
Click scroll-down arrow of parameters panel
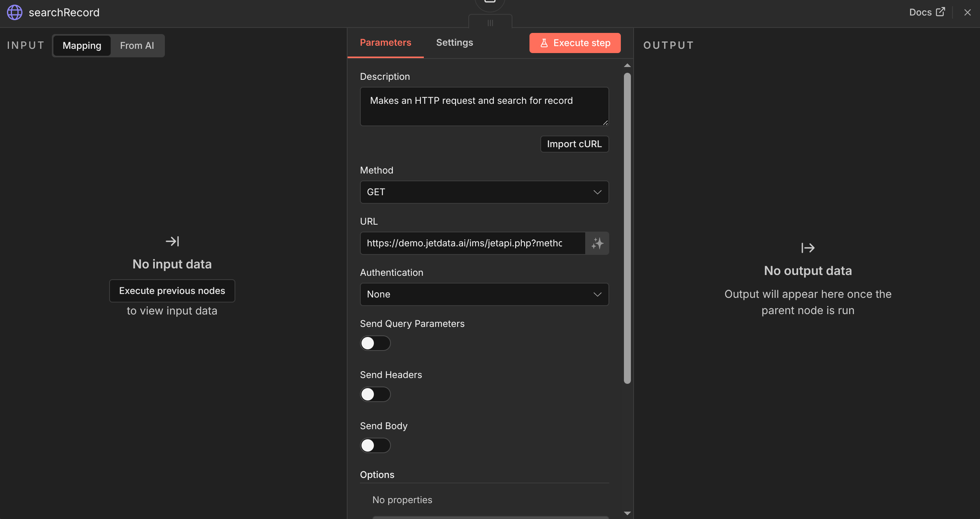point(627,513)
